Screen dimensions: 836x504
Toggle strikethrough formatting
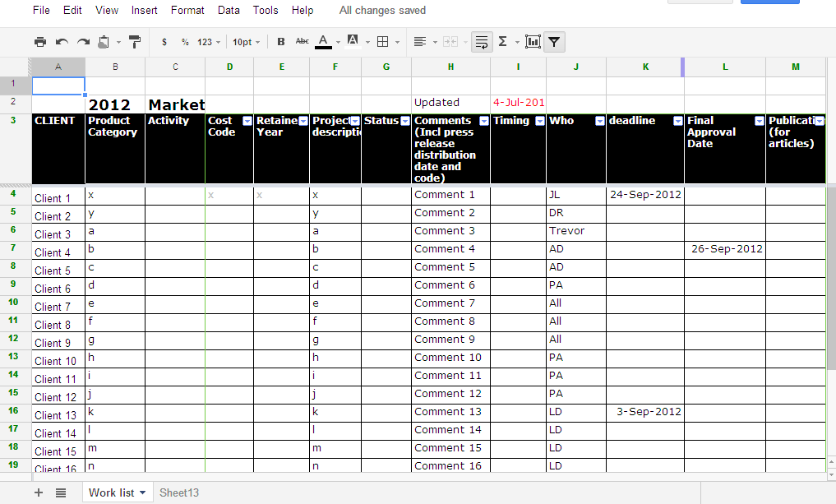click(x=301, y=41)
